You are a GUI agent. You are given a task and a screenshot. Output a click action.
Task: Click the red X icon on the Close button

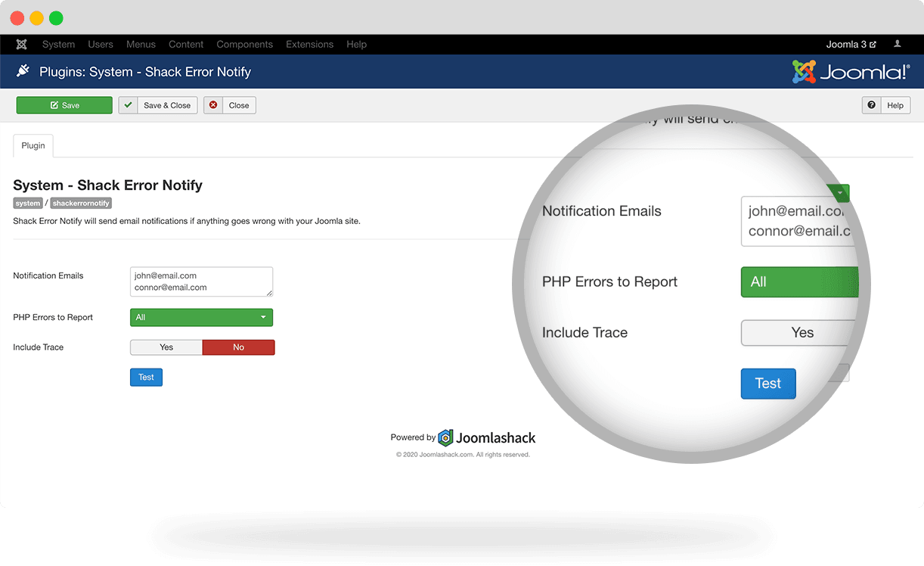click(x=213, y=105)
